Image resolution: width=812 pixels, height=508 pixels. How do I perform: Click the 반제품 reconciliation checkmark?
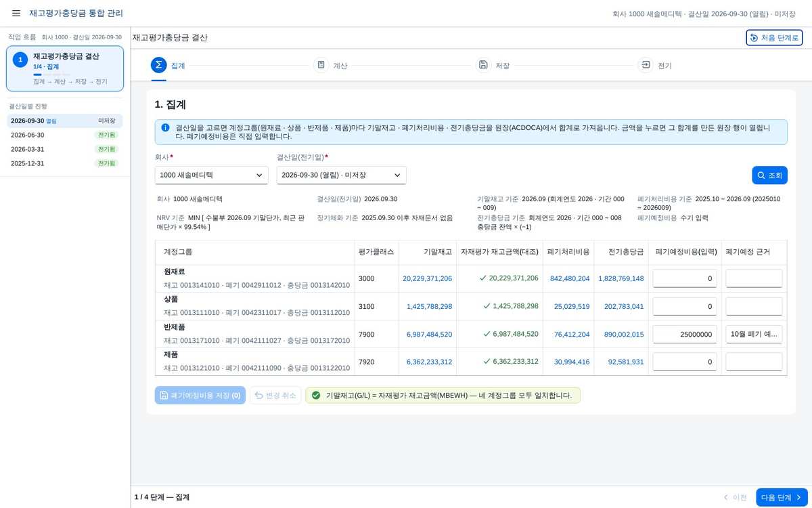(x=487, y=334)
